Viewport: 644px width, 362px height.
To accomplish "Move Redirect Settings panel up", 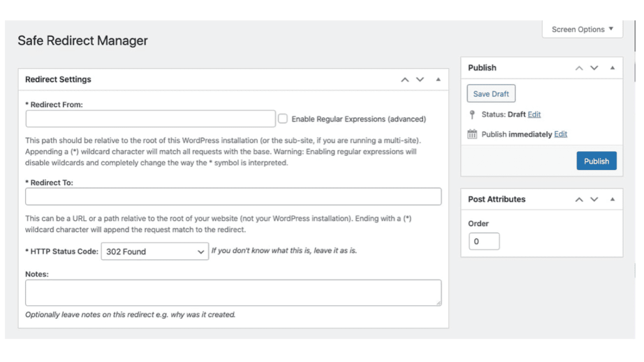I will 405,79.
